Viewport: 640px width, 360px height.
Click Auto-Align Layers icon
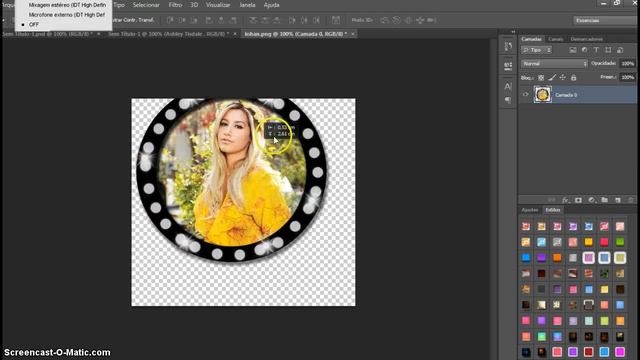point(336,20)
